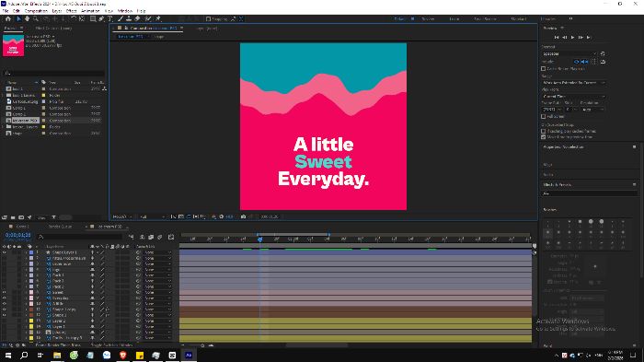
Task: Open File Explorer from the taskbar
Action: tap(57, 355)
